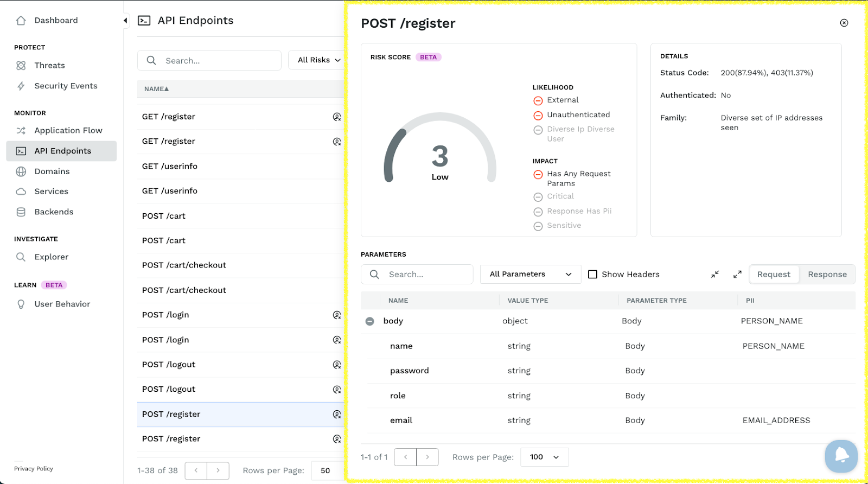Open the All Parameters dropdown

coord(530,275)
